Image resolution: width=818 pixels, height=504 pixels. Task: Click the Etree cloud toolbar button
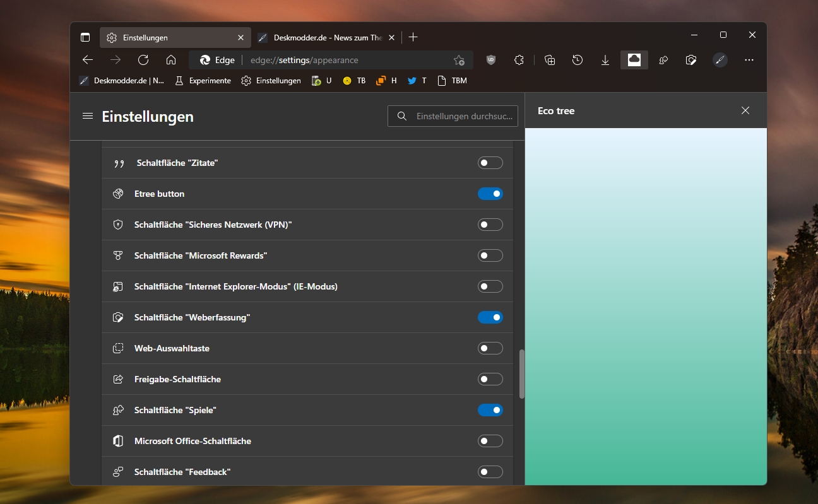634,60
